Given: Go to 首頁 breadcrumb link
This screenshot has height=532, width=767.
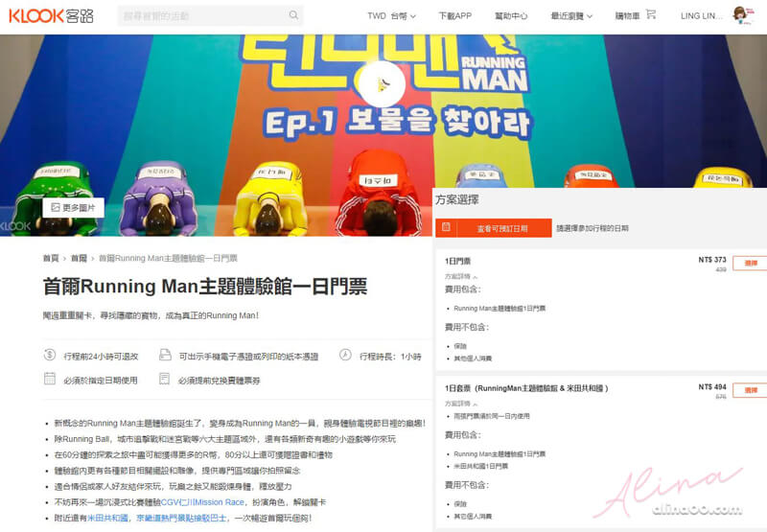Looking at the screenshot, I should (x=51, y=258).
